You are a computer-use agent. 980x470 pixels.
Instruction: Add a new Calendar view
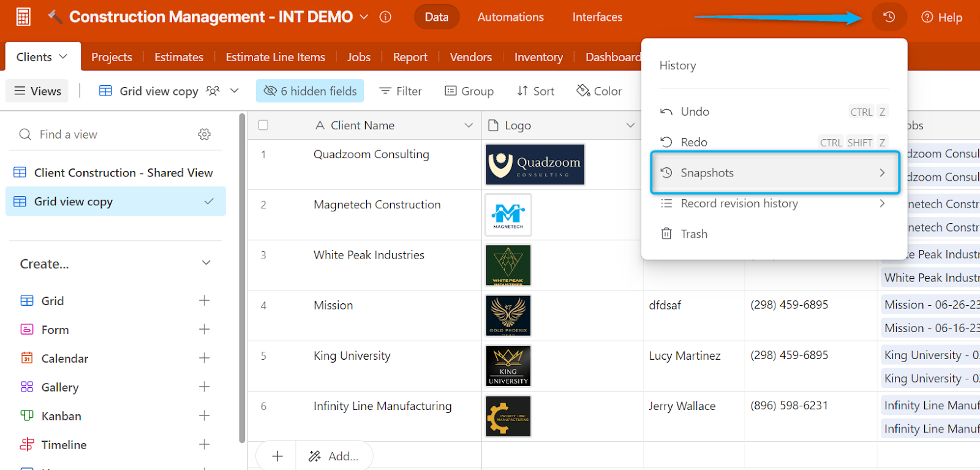click(205, 358)
